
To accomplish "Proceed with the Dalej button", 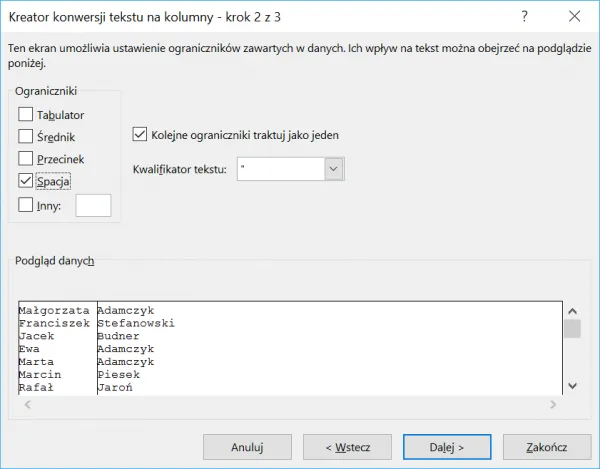I will click(446, 446).
